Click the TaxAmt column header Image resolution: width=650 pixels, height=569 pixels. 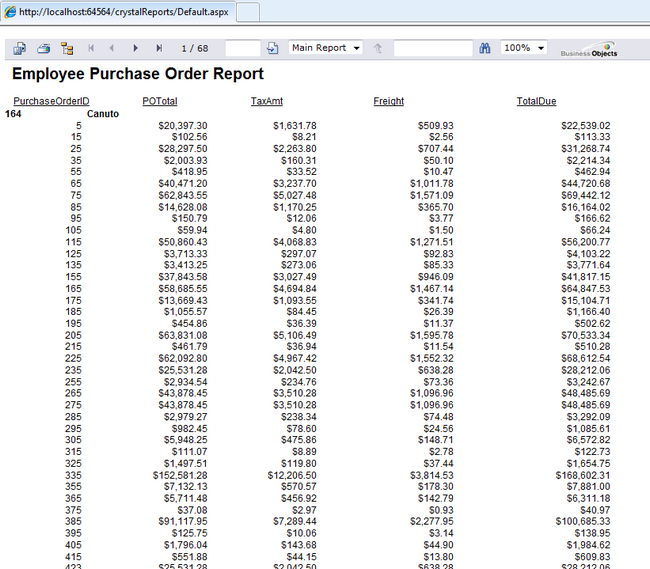coord(267,101)
